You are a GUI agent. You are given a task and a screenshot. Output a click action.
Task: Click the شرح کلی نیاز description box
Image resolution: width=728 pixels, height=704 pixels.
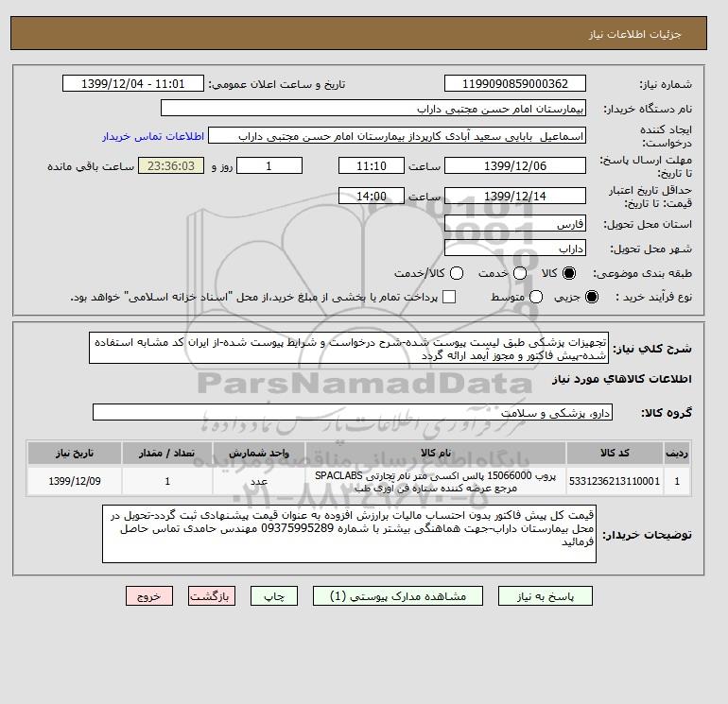[349, 348]
